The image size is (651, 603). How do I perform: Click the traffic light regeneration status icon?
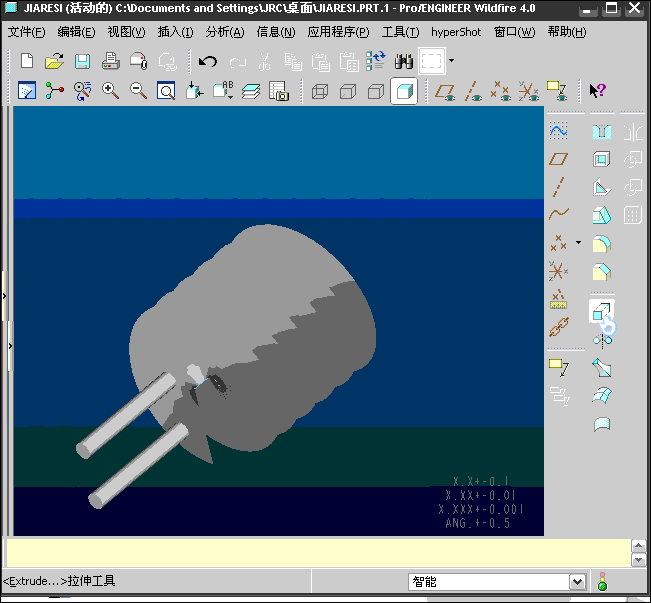[x=602, y=581]
